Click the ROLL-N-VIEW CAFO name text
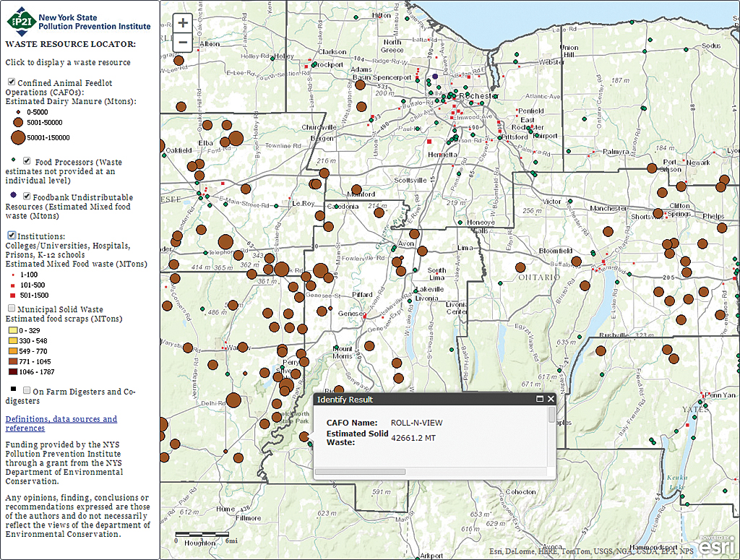The width and height of the screenshot is (740, 560). click(x=417, y=423)
